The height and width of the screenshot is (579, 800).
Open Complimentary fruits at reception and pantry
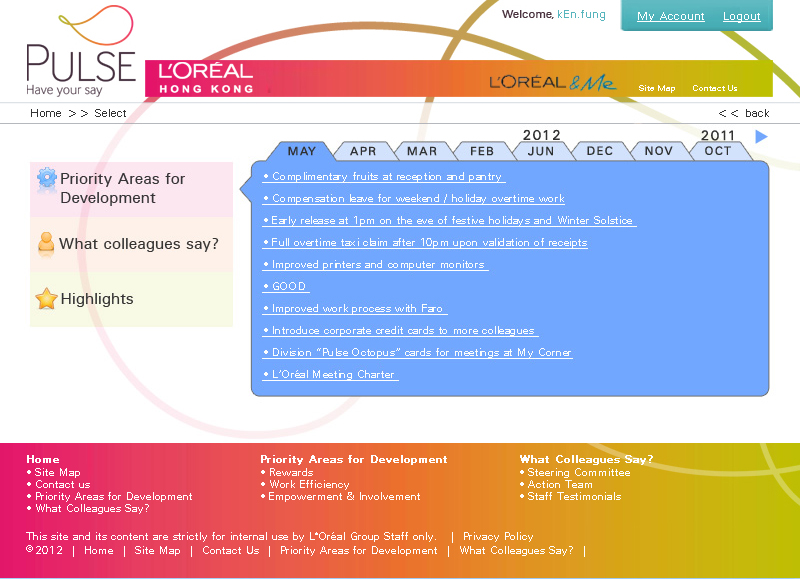(384, 177)
